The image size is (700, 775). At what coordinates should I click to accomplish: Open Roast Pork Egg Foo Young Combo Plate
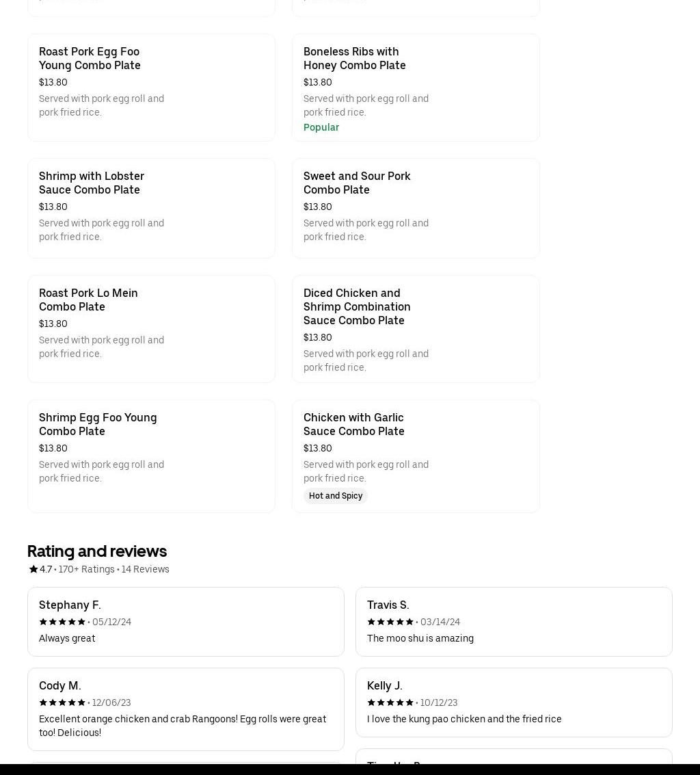tap(151, 88)
